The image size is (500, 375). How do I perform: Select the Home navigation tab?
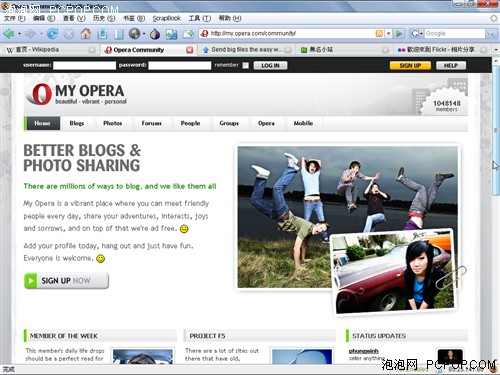pos(42,123)
